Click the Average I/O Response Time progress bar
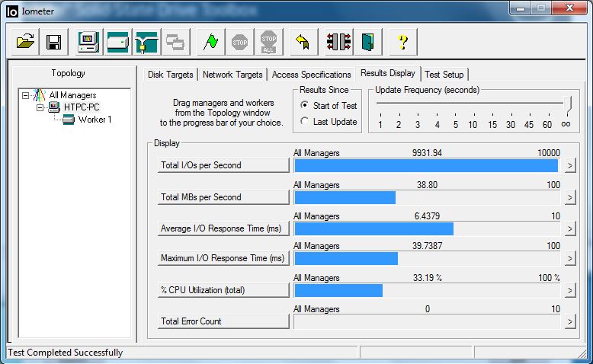 pyautogui.click(x=427, y=228)
